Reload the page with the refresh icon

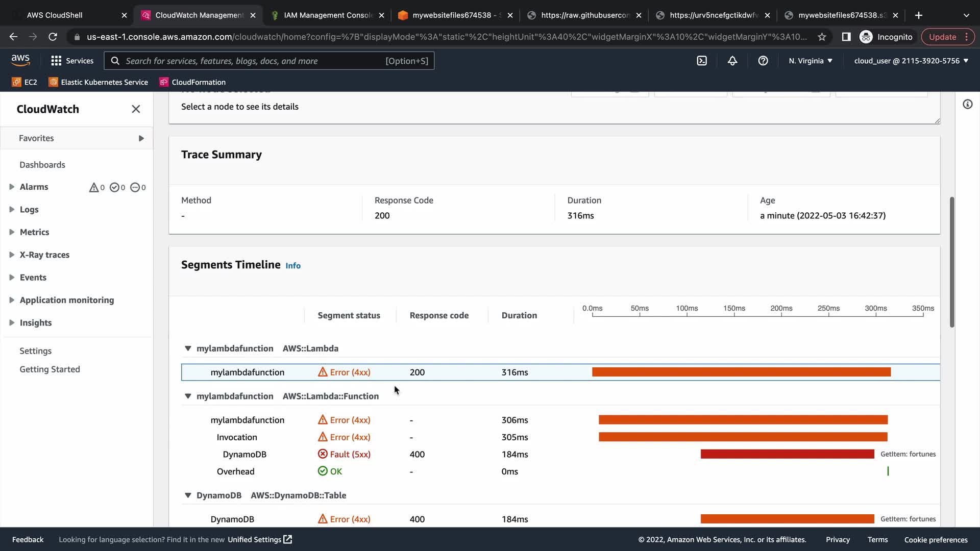53,37
